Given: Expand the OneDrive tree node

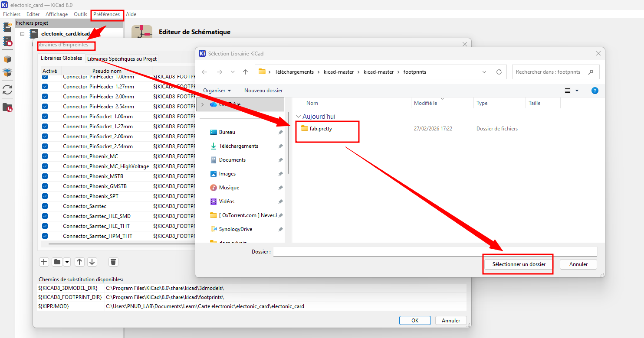Looking at the screenshot, I should tap(203, 104).
